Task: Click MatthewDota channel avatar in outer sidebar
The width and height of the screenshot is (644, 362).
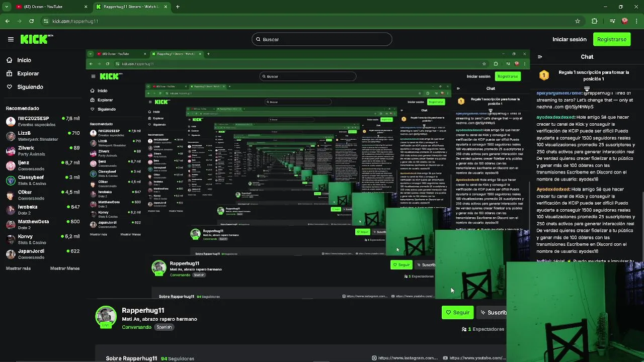Action: 11,225
